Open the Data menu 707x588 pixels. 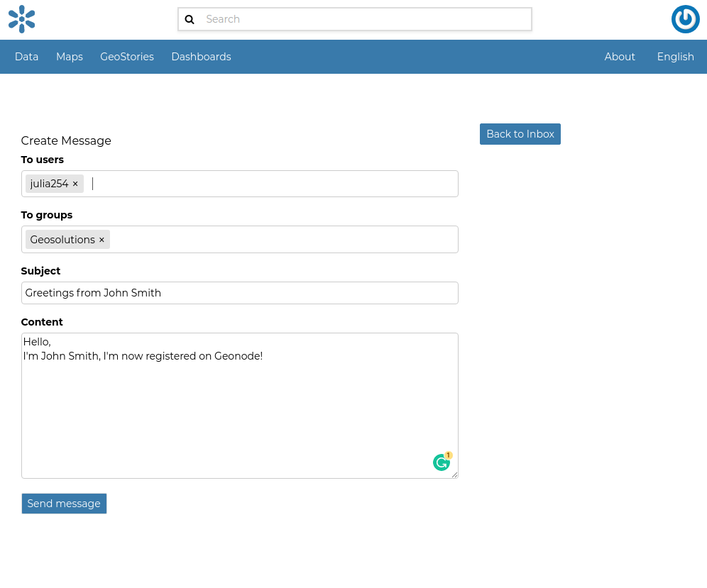(26, 57)
